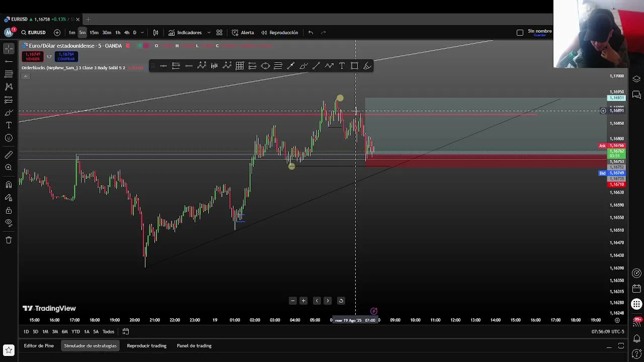The width and height of the screenshot is (644, 362).
Task: Open the patterns tool in left sidebar
Action: point(9,86)
